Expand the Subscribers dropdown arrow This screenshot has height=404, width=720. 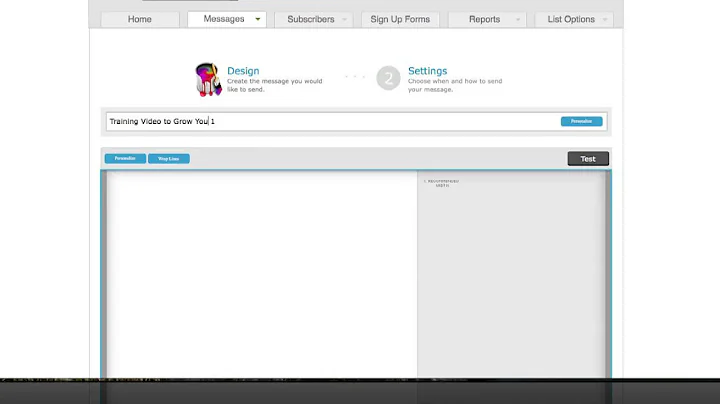(344, 19)
